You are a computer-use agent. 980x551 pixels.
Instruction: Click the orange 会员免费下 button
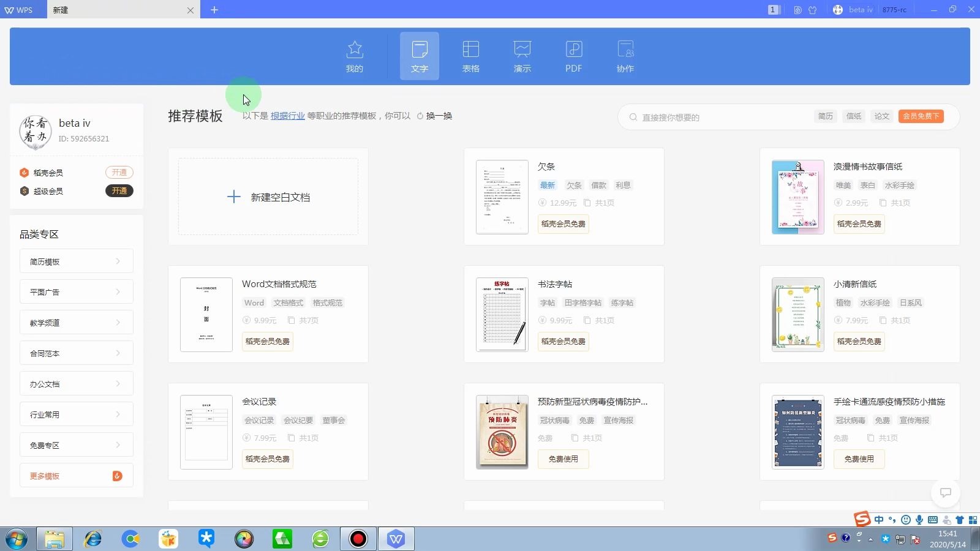(921, 116)
